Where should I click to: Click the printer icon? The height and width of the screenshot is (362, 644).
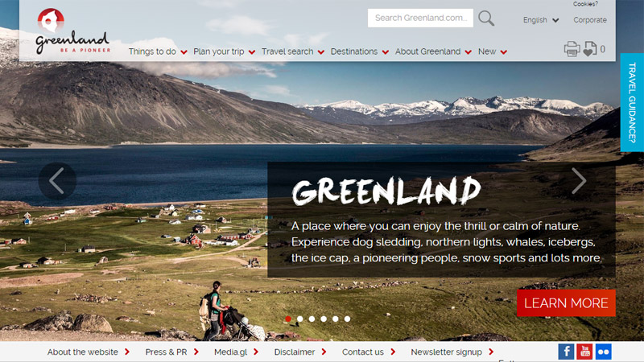point(572,49)
